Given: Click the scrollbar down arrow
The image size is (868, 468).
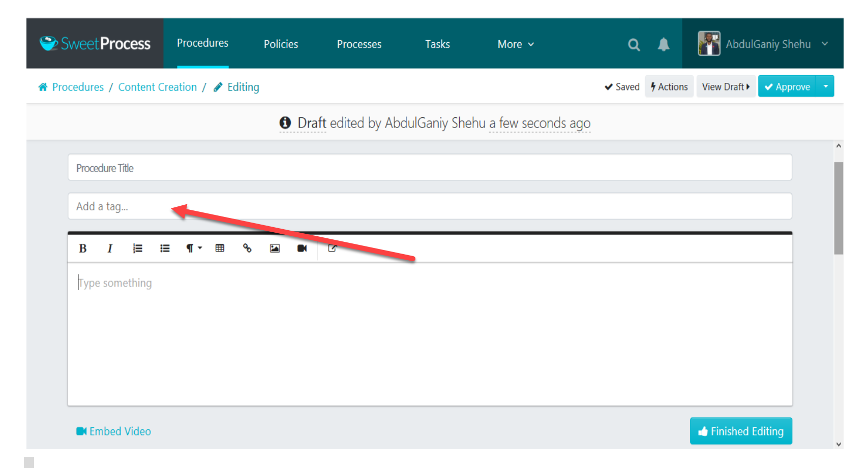Looking at the screenshot, I should pyautogui.click(x=839, y=444).
